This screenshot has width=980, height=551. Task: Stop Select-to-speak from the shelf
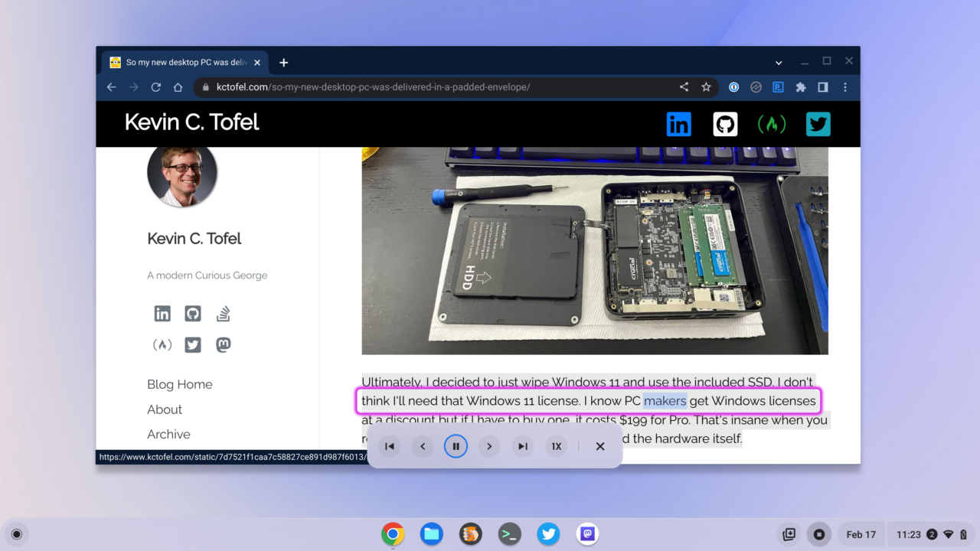pyautogui.click(x=819, y=534)
